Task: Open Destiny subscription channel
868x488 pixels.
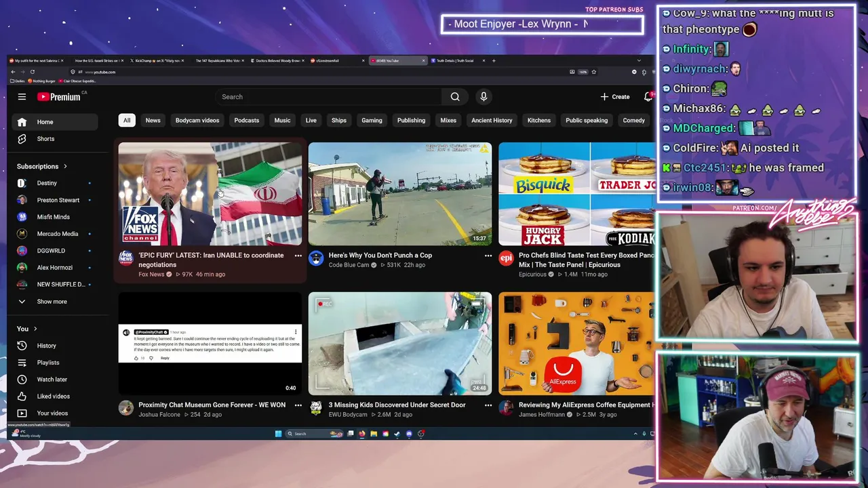Action: [56, 183]
